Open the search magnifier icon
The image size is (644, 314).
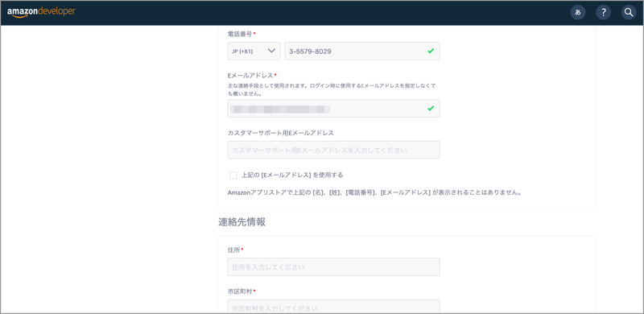click(629, 12)
